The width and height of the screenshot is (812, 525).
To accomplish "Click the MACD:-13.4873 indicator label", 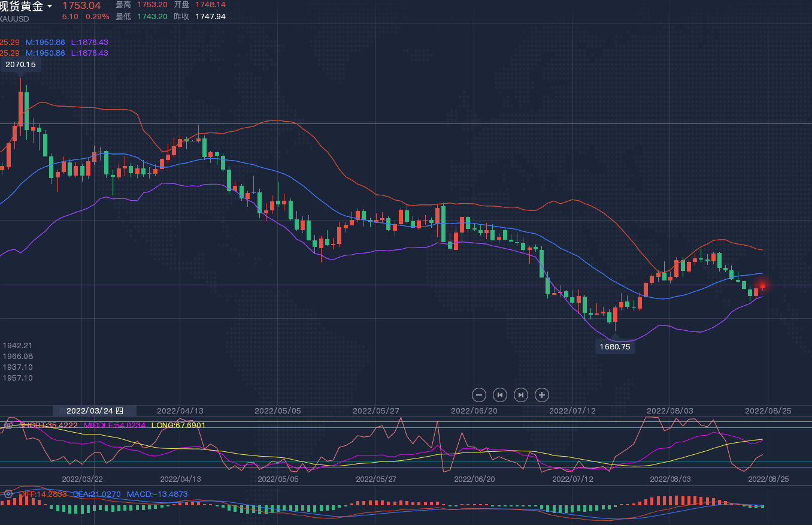I will 157,494.
